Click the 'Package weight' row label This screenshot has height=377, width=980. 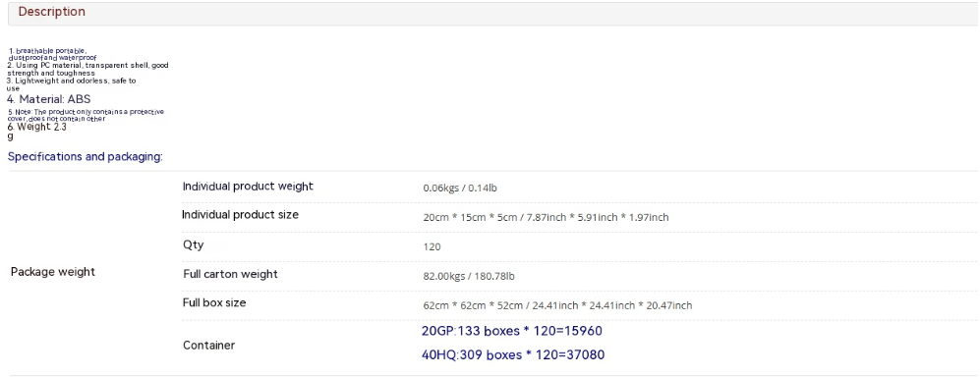click(53, 272)
